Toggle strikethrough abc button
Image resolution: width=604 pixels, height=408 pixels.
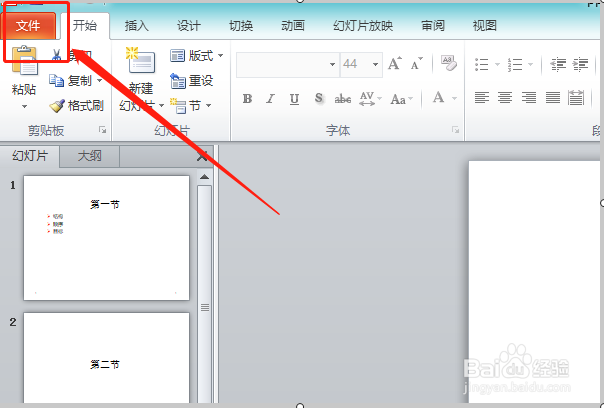342,99
